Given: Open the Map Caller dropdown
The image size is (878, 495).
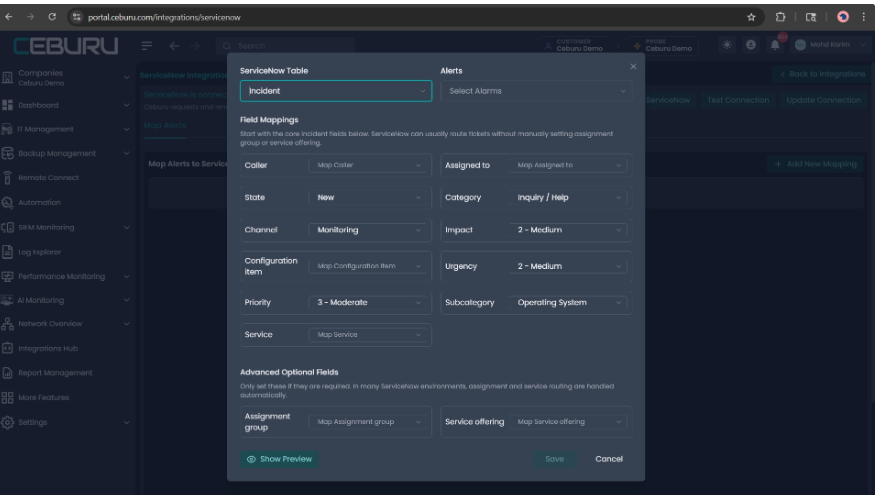Looking at the screenshot, I should pos(369,165).
